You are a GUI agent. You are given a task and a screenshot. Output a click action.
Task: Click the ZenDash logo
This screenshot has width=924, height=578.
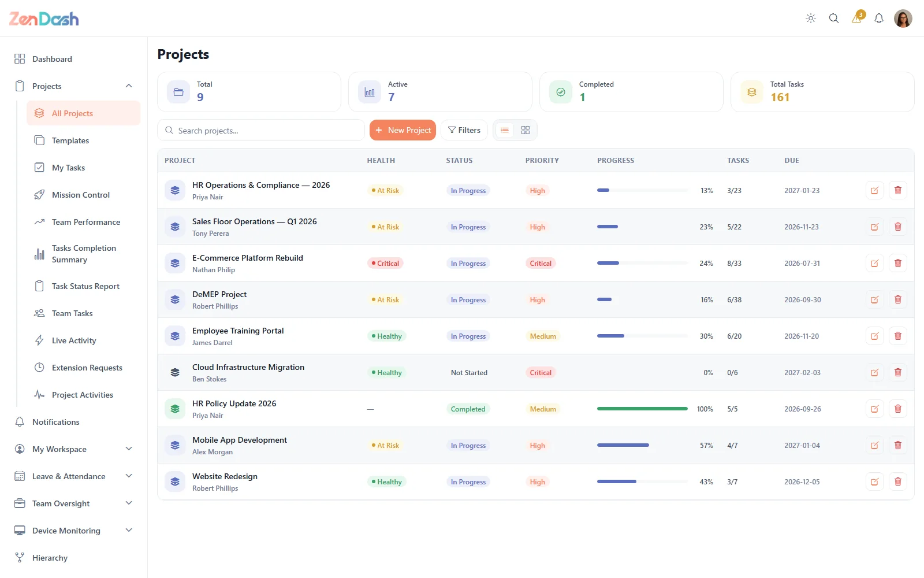point(44,18)
